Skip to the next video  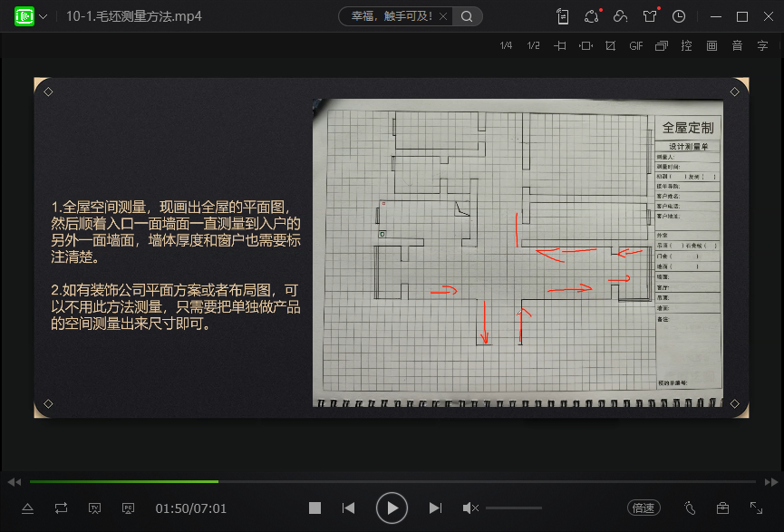coord(435,508)
